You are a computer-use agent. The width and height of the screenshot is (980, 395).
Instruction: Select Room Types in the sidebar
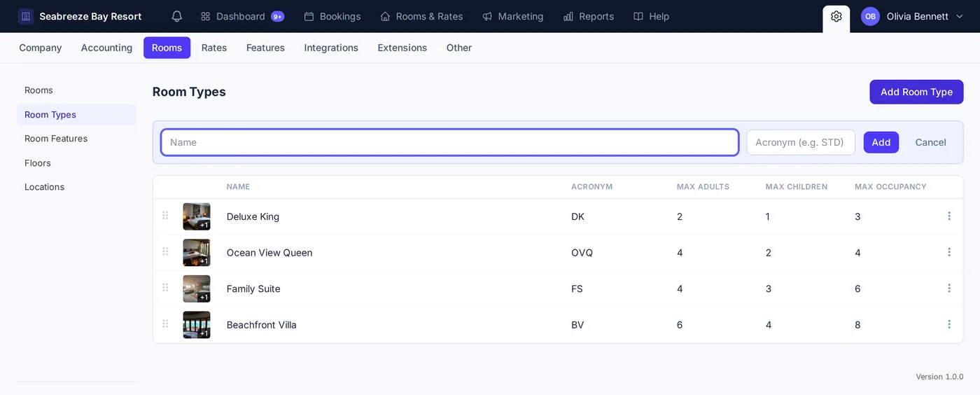pyautogui.click(x=76, y=115)
